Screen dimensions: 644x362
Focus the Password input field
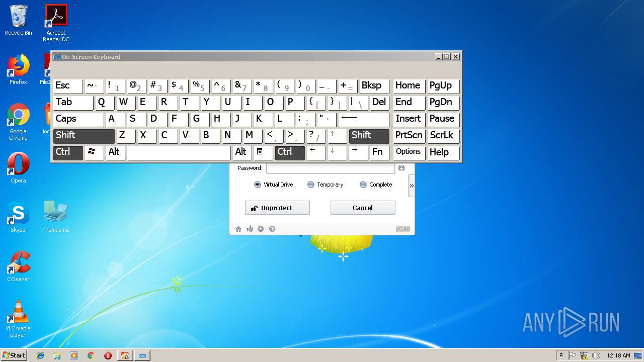pos(331,168)
